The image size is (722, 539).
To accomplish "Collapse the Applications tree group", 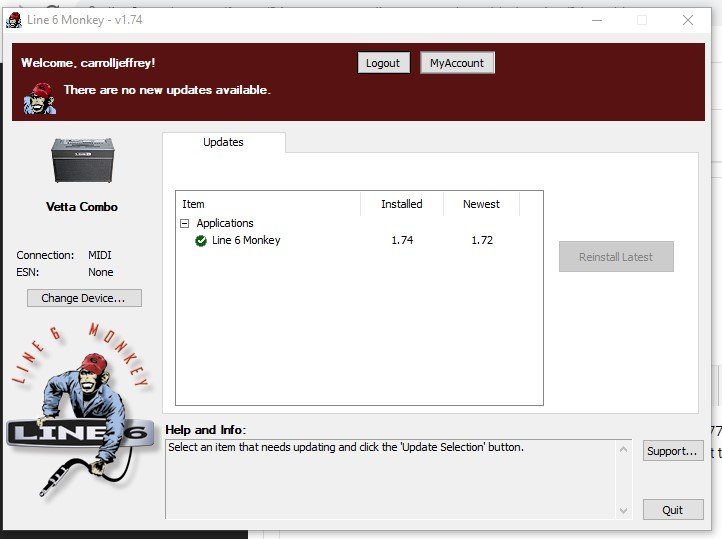I will (185, 224).
